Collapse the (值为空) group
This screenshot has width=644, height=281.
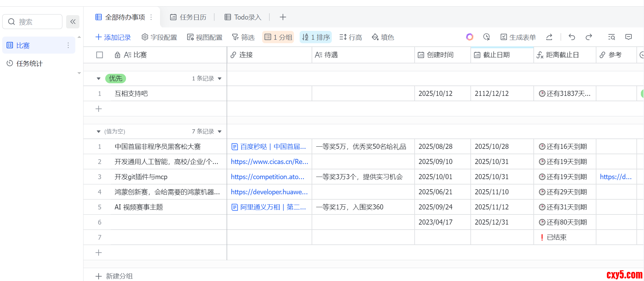pyautogui.click(x=99, y=132)
